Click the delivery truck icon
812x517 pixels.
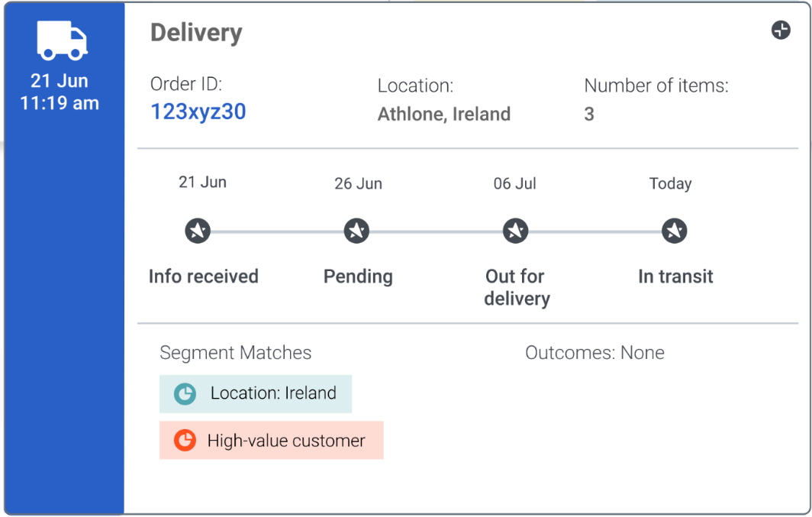click(62, 40)
